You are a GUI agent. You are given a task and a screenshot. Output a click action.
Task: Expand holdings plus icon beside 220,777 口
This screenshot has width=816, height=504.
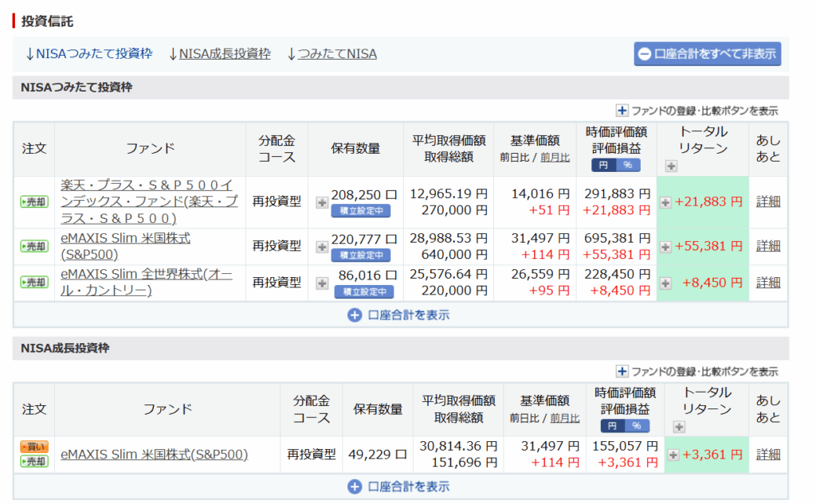(322, 247)
